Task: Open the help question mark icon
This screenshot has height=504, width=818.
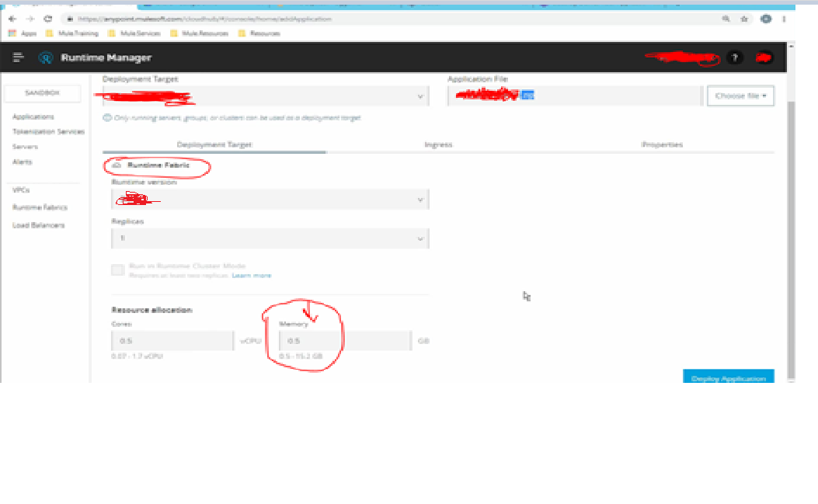Action: [734, 57]
